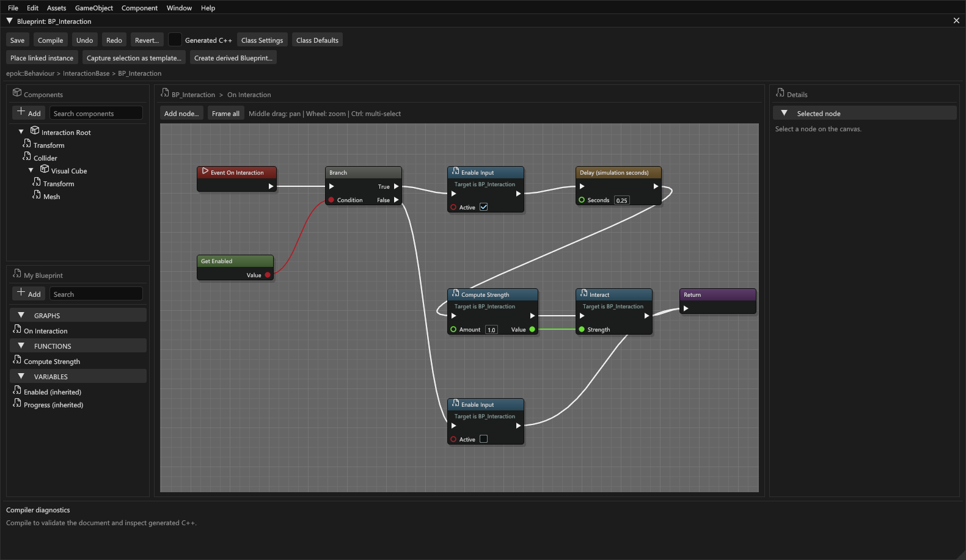Click the My Blueprint Search field

coord(96,294)
